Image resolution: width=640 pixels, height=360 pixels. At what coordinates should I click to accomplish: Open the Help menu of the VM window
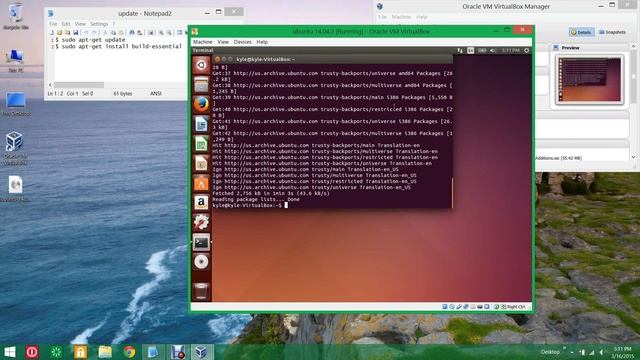pos(262,42)
